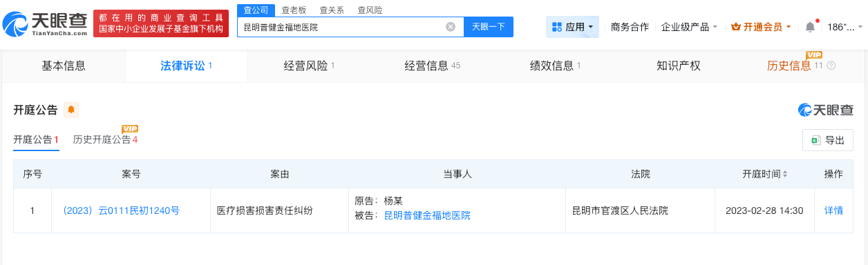Screen dimensions: 868x265
Task: Open the 绩效信息 tab
Action: coord(555,66)
